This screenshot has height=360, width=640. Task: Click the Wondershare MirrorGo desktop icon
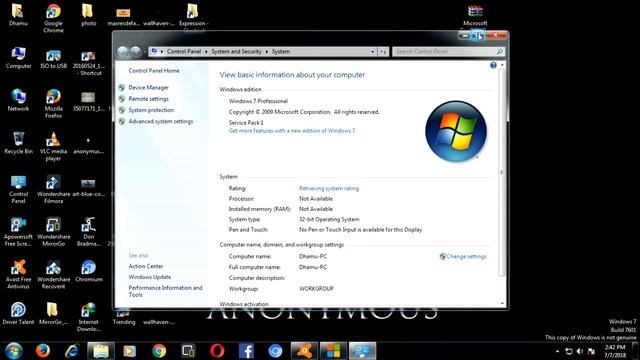point(53,232)
